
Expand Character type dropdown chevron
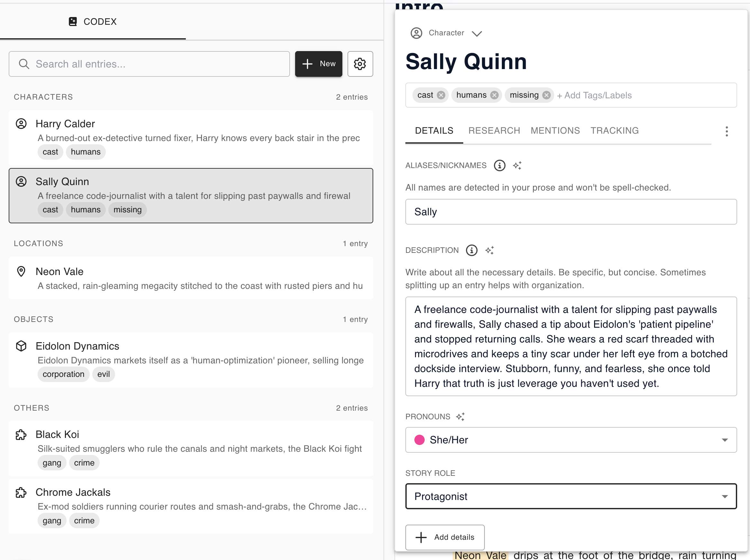click(x=477, y=33)
